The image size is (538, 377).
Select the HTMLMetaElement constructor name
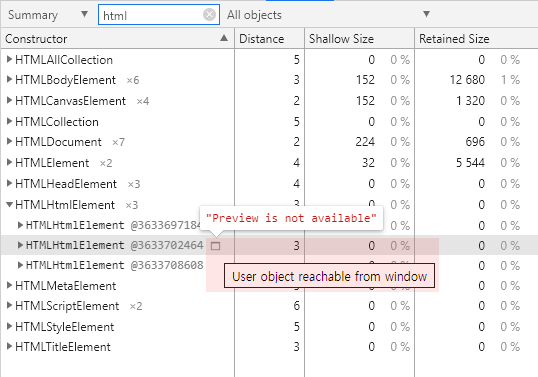66,286
